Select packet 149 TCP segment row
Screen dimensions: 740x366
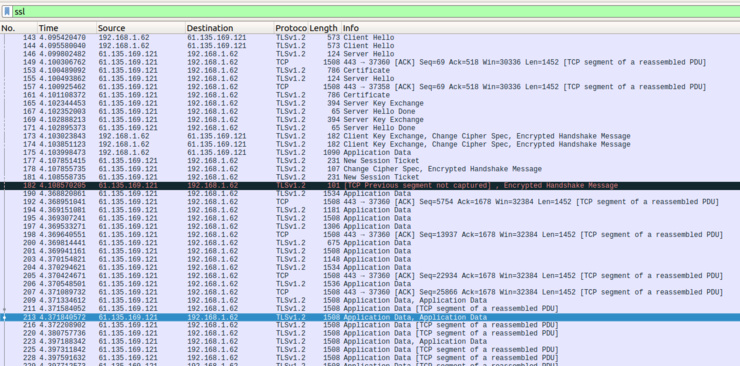click(370, 62)
